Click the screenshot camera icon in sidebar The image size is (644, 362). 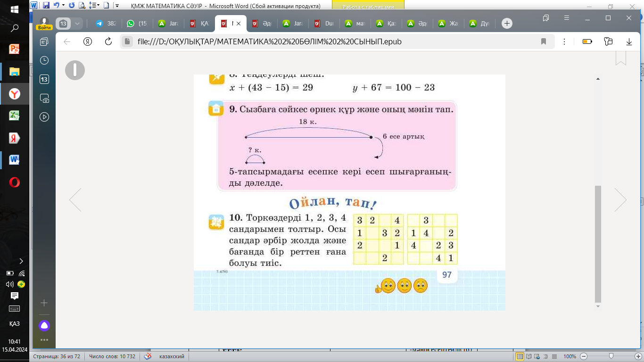pos(44,98)
